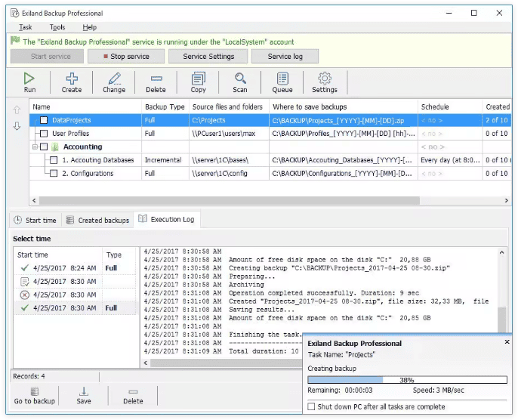Image resolution: width=518 pixels, height=420 pixels.
Task: Open the task Queue
Action: (282, 82)
